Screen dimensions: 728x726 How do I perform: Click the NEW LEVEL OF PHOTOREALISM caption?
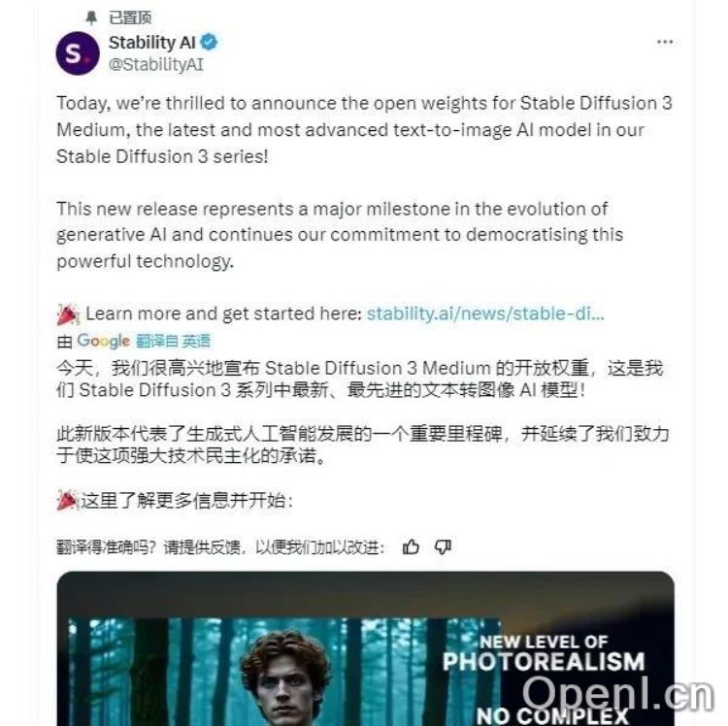point(544,653)
